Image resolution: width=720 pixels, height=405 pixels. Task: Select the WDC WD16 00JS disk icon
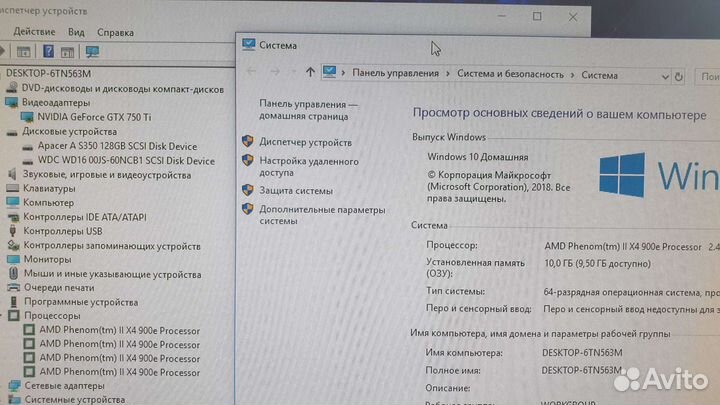tap(28, 161)
